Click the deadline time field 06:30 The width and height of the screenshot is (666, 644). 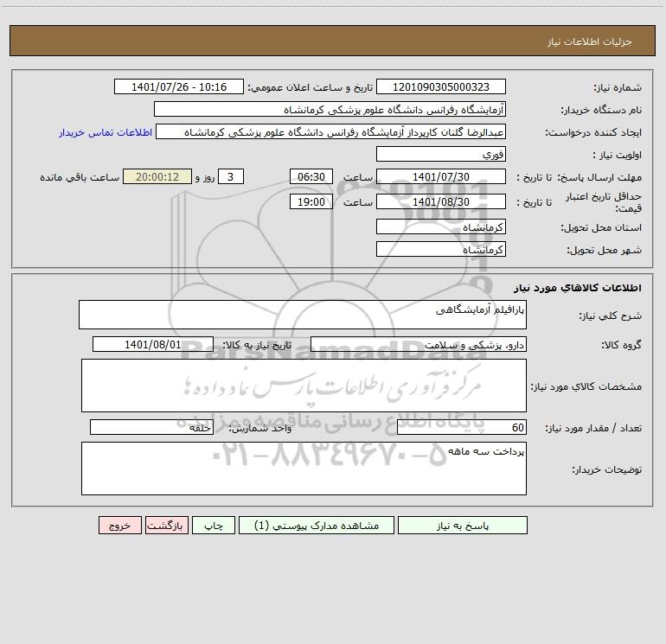click(311, 176)
